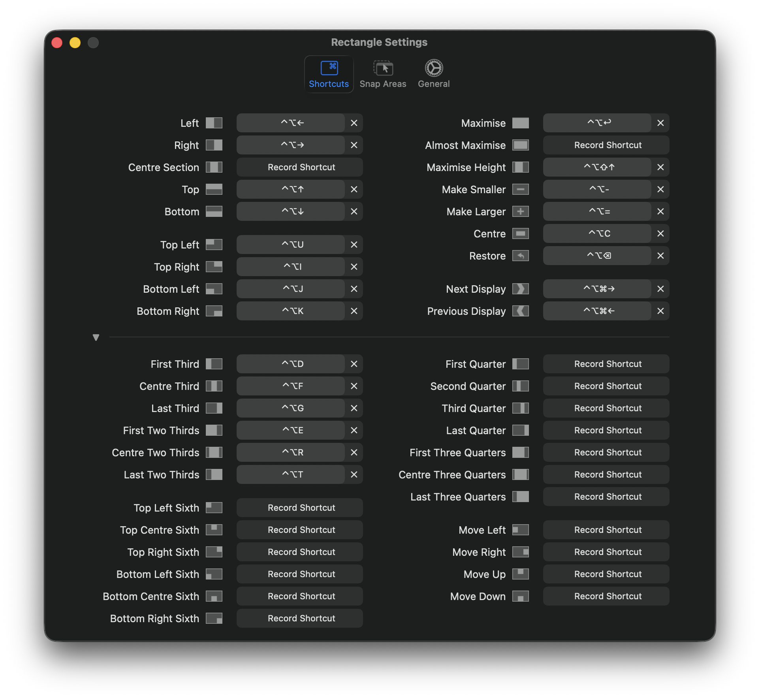Click the First Quarter layout icon
The height and width of the screenshot is (700, 760).
[x=521, y=364]
